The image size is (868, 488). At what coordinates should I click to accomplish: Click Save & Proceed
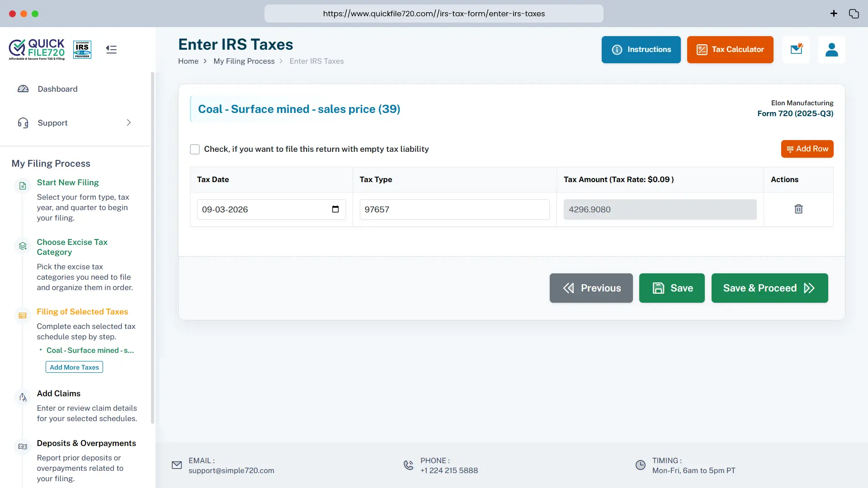(x=769, y=288)
